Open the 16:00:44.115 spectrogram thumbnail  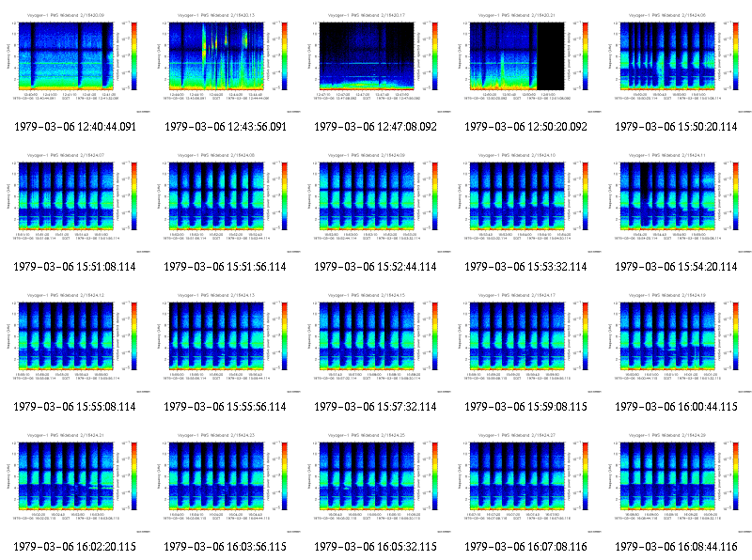coord(677,342)
